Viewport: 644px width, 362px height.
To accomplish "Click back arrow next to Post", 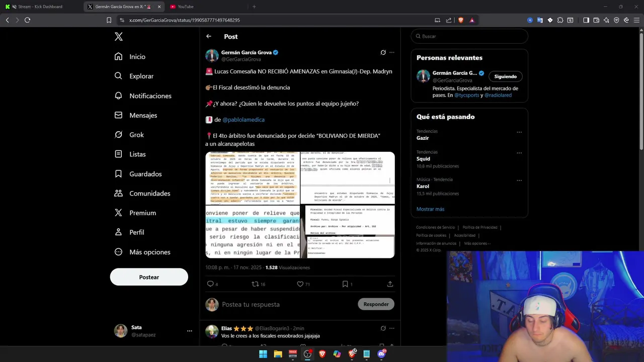I will point(209,36).
